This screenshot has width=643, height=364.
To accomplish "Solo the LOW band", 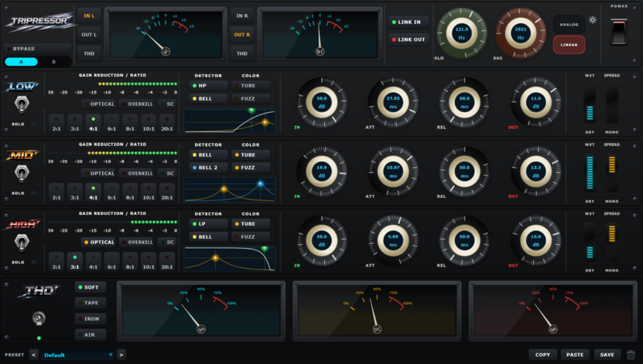I will (34, 124).
